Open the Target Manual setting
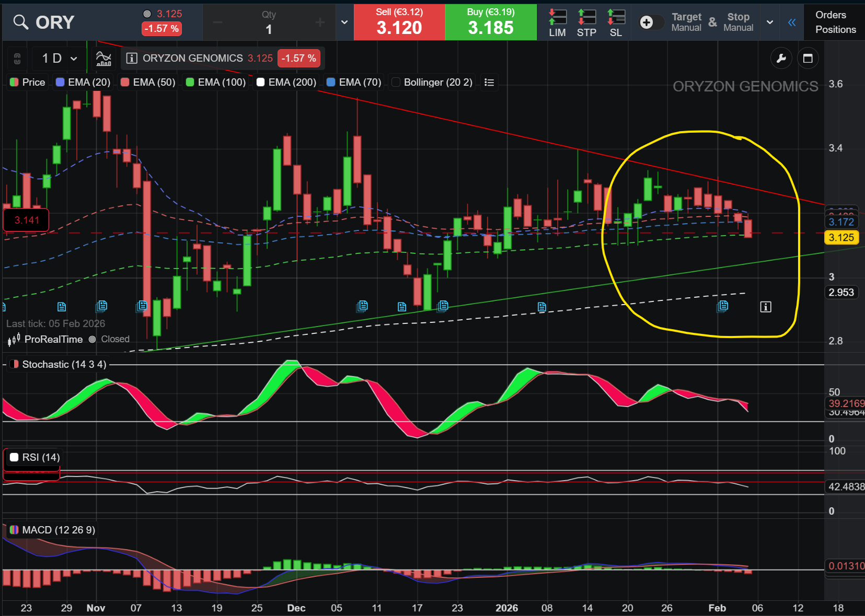Screen dimensions: 865x616 coord(686,22)
